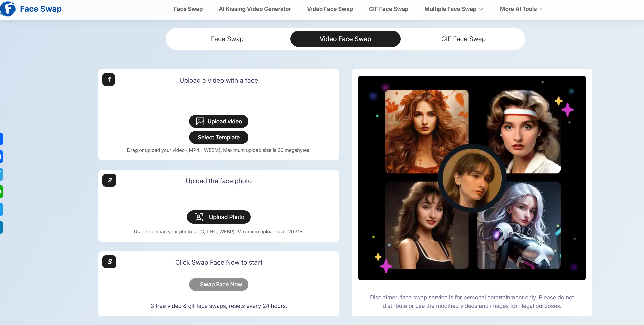The height and width of the screenshot is (325, 644).
Task: Click the step 2 number badge
Action: (x=109, y=180)
